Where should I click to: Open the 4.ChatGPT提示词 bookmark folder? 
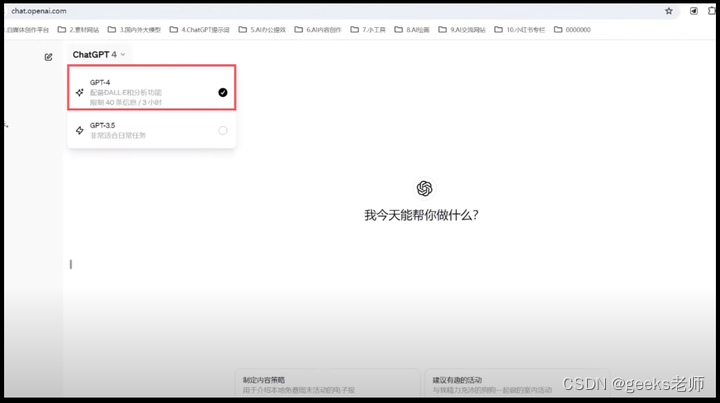(x=200, y=30)
